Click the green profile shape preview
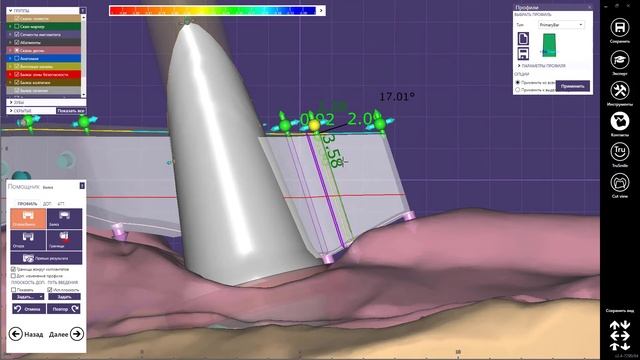This screenshot has height=360, width=640. click(x=549, y=45)
